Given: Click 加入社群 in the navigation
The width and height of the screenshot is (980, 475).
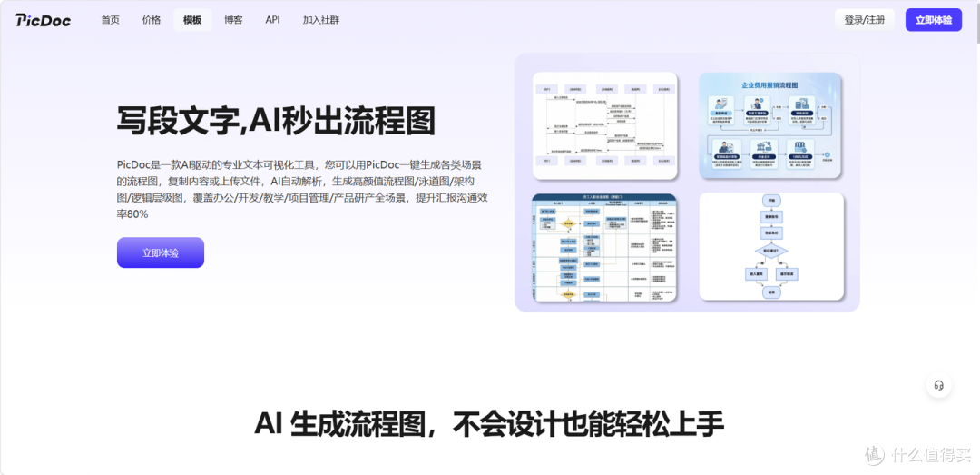Looking at the screenshot, I should [x=320, y=20].
